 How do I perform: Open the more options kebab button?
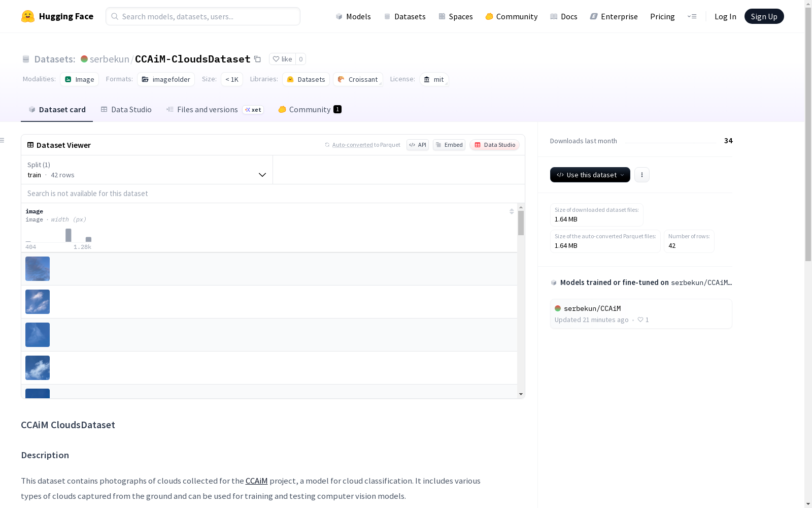pos(642,175)
